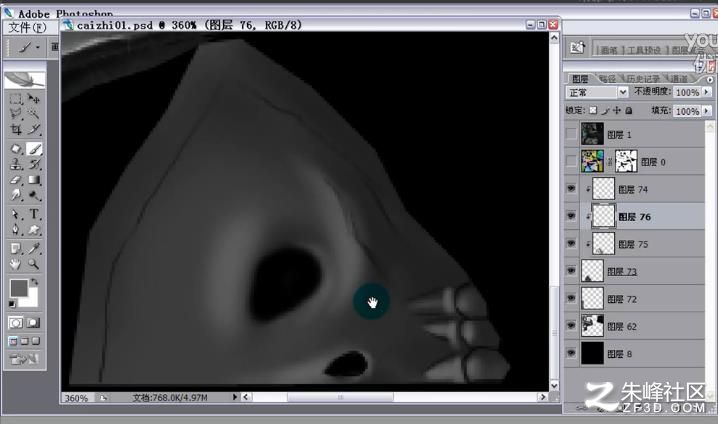The image size is (718, 424).
Task: Switch to Full Screen with Menu Bar mode
Action: 25,341
